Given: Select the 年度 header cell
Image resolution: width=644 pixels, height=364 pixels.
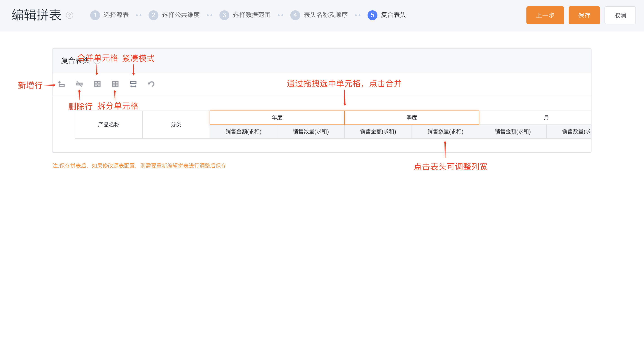Looking at the screenshot, I should [277, 118].
